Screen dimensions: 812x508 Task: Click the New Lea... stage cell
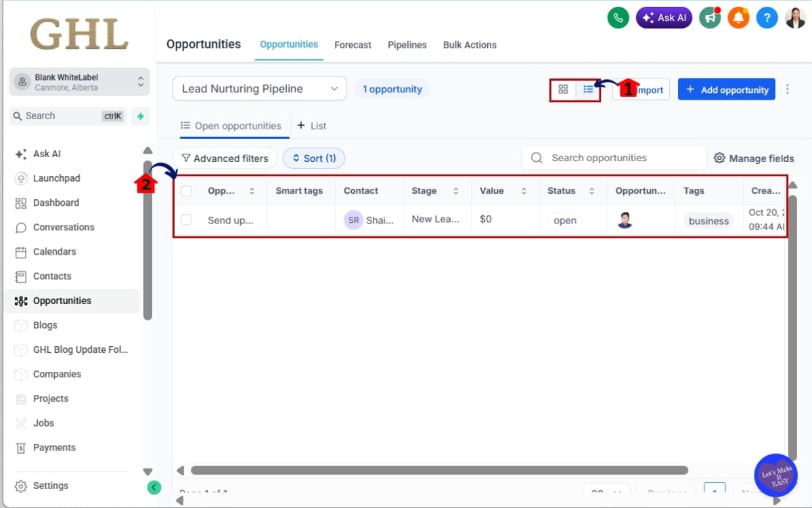[436, 219]
